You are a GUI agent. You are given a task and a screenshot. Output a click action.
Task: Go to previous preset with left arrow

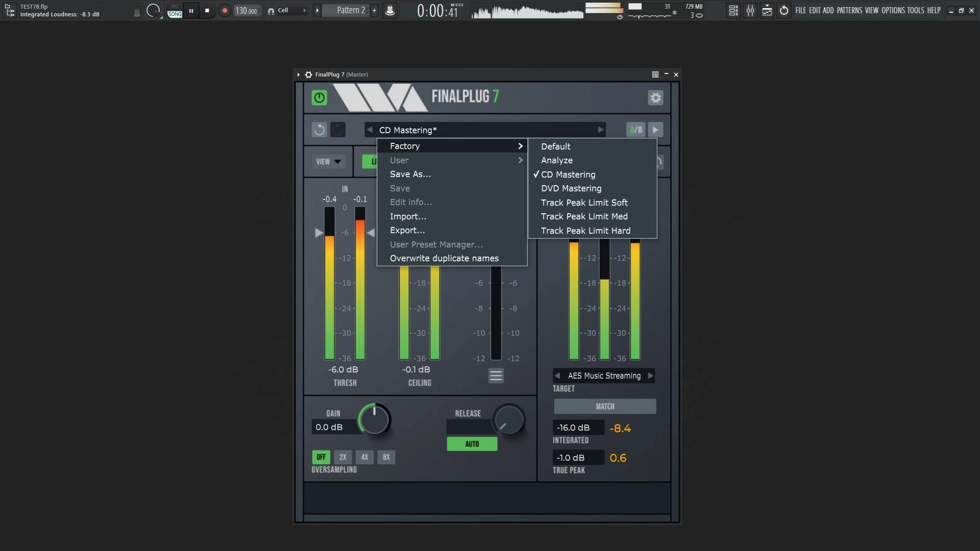[x=370, y=130]
